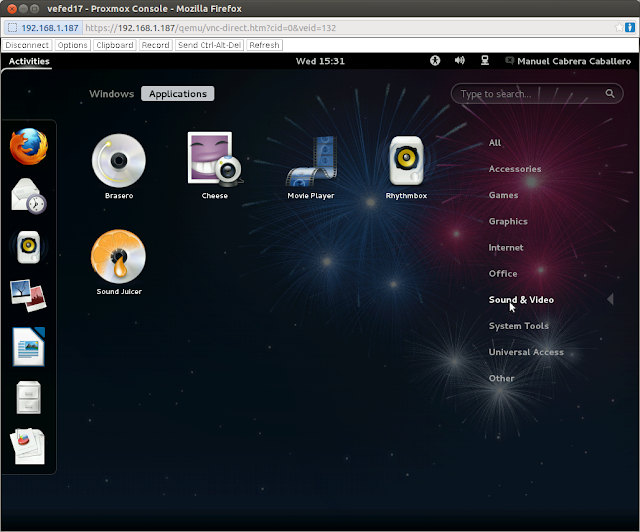
Task: Open the documents icon at dash bottom
Action: pos(28,446)
